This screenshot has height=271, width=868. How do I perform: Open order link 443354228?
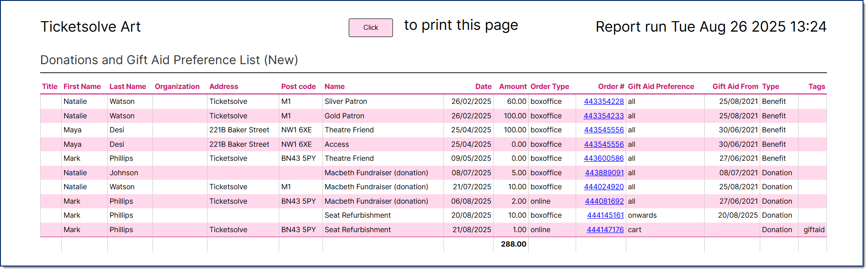(604, 102)
